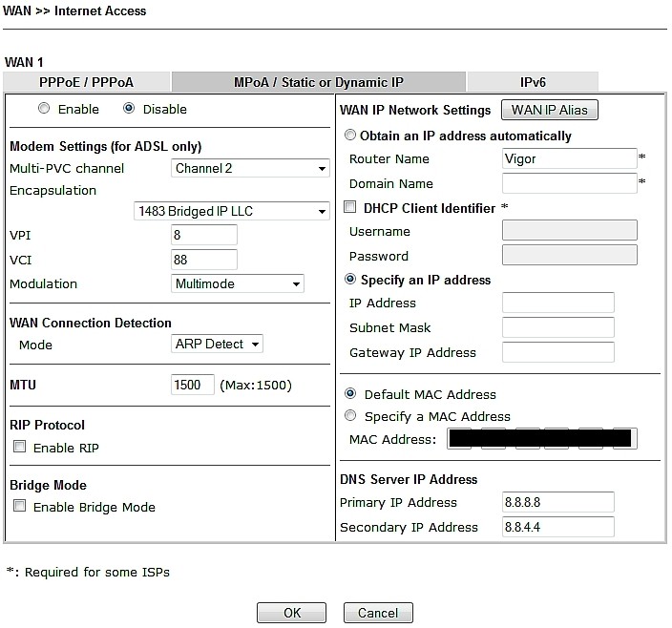This screenshot has width=672, height=628.
Task: Click the "WAN 1" label
Action: 24,63
